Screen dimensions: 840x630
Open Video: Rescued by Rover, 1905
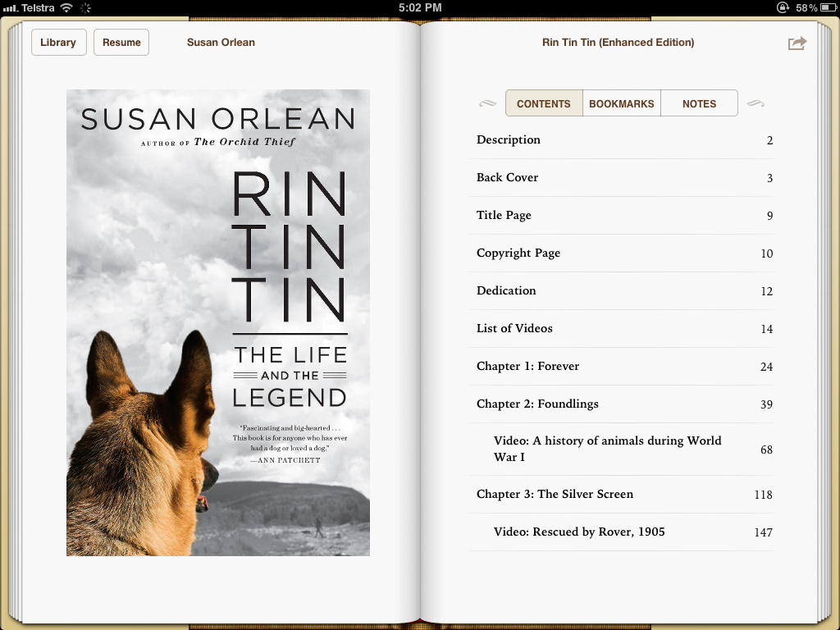(x=579, y=532)
